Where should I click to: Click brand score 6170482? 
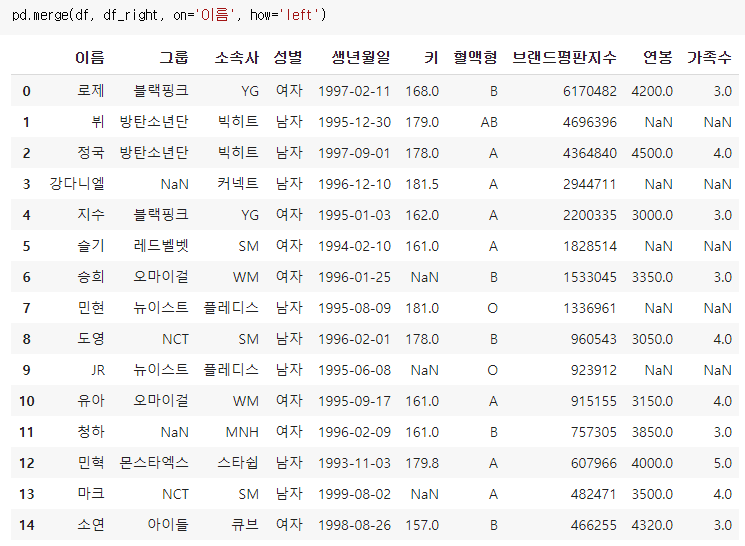[590, 91]
